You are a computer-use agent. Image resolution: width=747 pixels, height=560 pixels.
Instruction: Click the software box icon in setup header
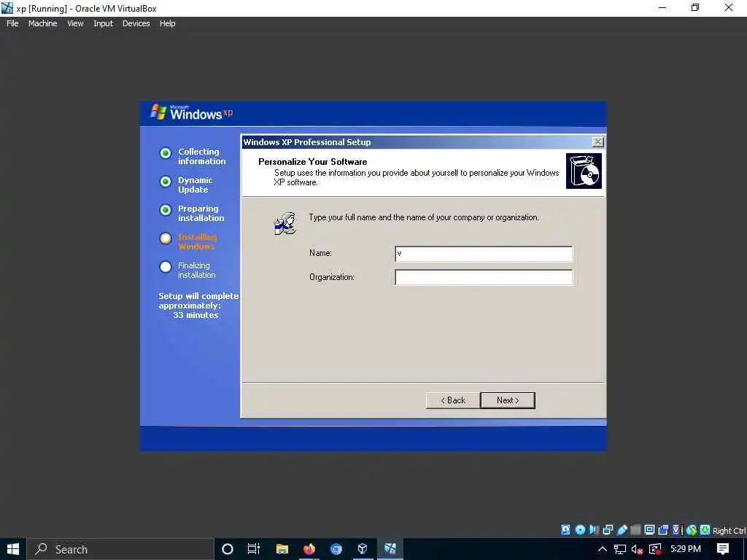tap(584, 171)
